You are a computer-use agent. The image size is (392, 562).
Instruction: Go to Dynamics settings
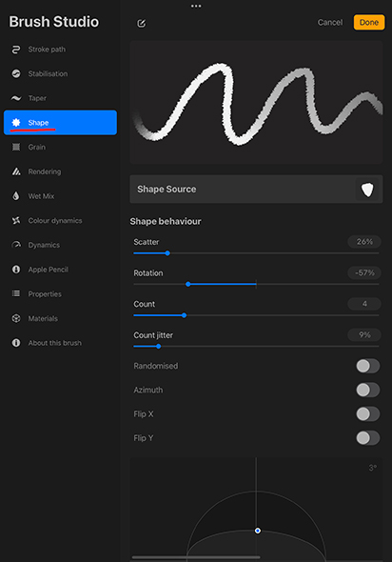click(x=60, y=245)
